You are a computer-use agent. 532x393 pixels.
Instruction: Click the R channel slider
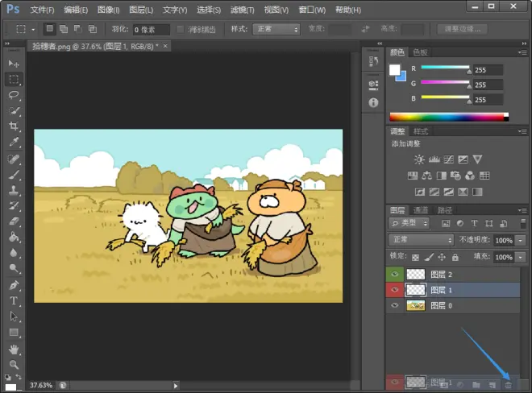446,68
